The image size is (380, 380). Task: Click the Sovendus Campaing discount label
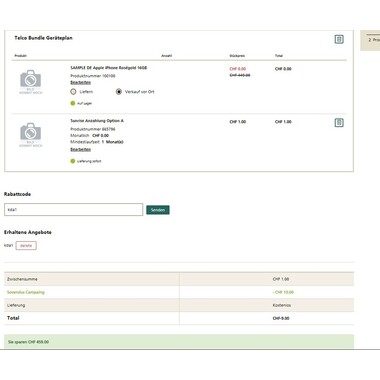[x=26, y=292]
